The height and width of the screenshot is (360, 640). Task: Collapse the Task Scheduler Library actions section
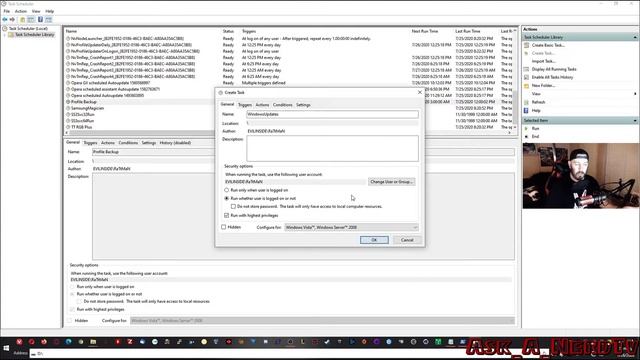635,38
